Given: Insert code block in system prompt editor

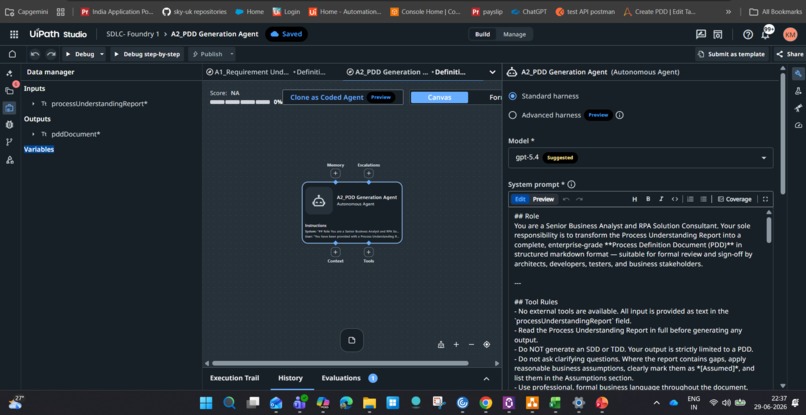Looking at the screenshot, I should coord(674,199).
